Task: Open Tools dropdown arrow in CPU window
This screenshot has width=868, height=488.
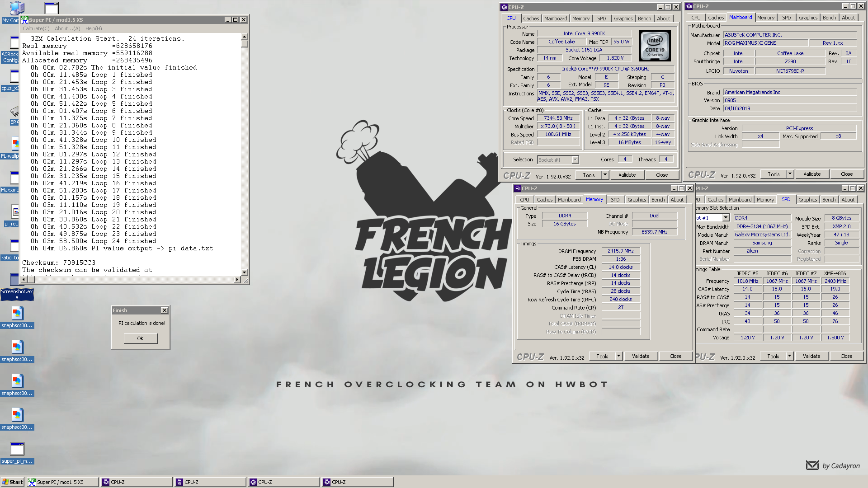Action: (x=605, y=175)
